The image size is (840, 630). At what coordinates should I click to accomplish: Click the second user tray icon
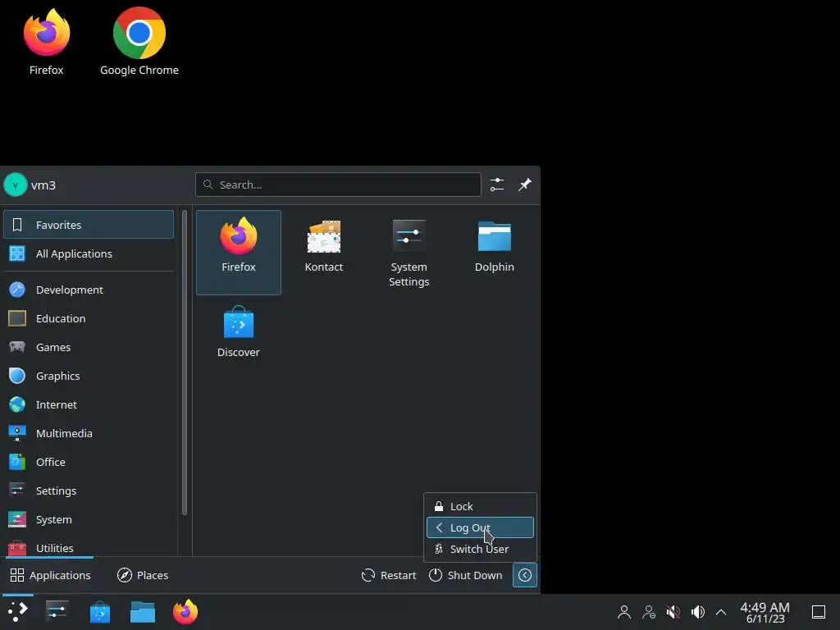click(649, 612)
